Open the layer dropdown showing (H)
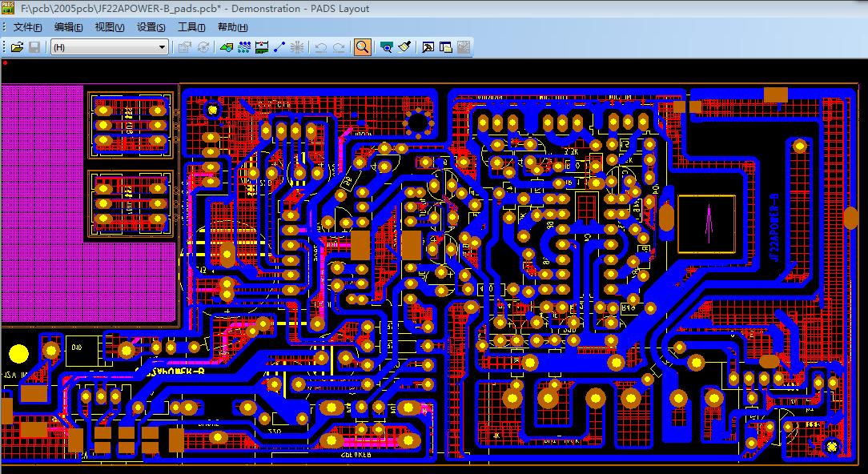 point(161,46)
